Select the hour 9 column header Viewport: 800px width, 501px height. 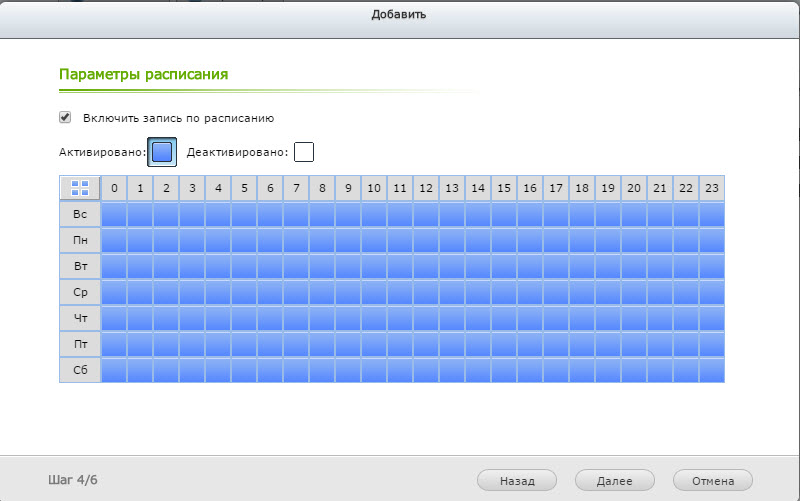(348, 188)
